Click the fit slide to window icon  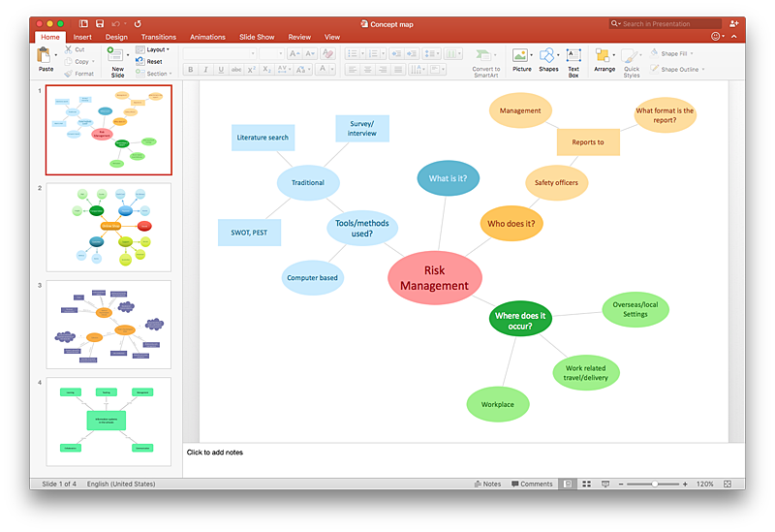pos(728,485)
